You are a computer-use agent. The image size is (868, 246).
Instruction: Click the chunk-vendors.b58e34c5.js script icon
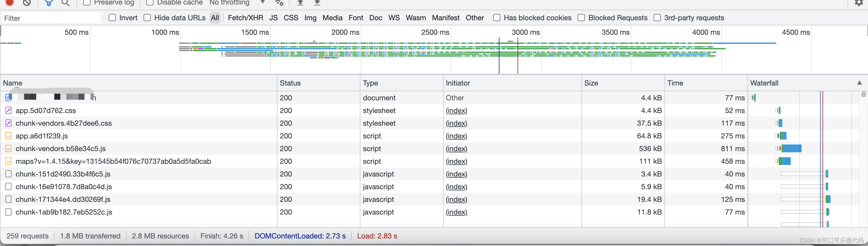[8, 148]
